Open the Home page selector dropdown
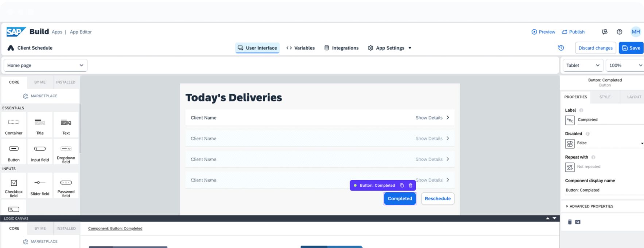Image resolution: width=644 pixels, height=248 pixels. pyautogui.click(x=45, y=65)
